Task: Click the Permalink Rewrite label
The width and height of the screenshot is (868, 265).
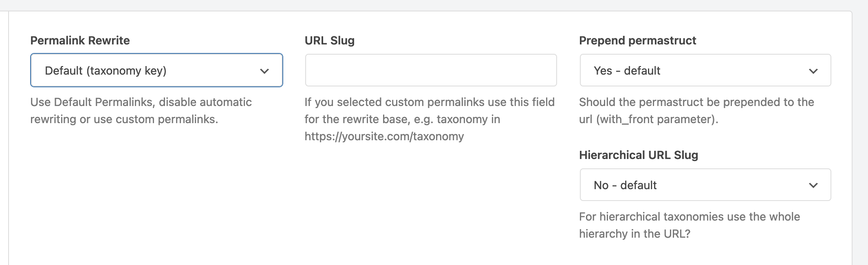Action: [x=79, y=40]
